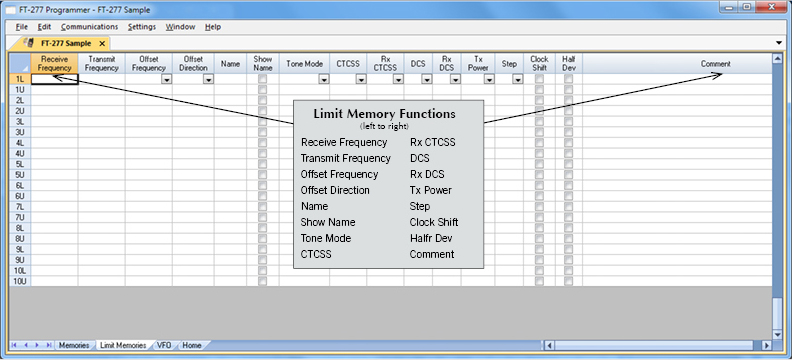Image resolution: width=792 pixels, height=360 pixels.
Task: Open the Help menu
Action: (213, 27)
